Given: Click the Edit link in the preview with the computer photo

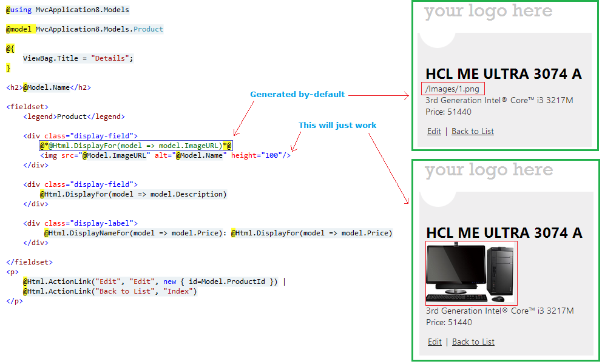Looking at the screenshot, I should pyautogui.click(x=435, y=342).
